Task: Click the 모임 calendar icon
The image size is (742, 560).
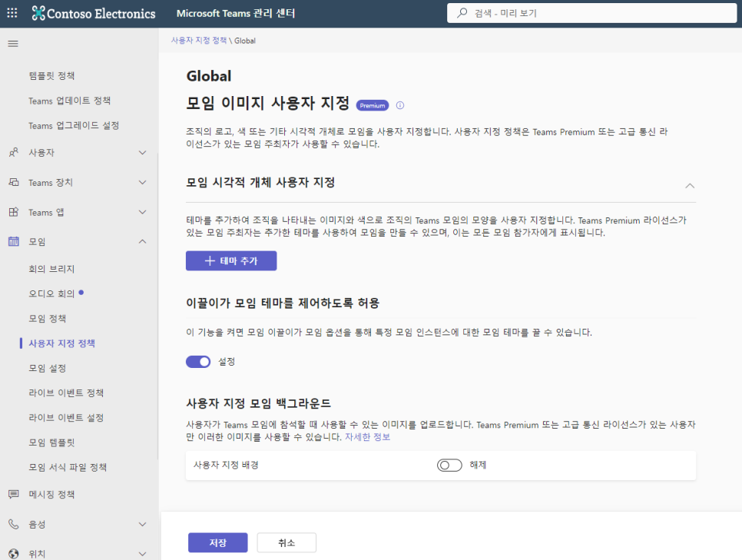Action: click(x=14, y=241)
